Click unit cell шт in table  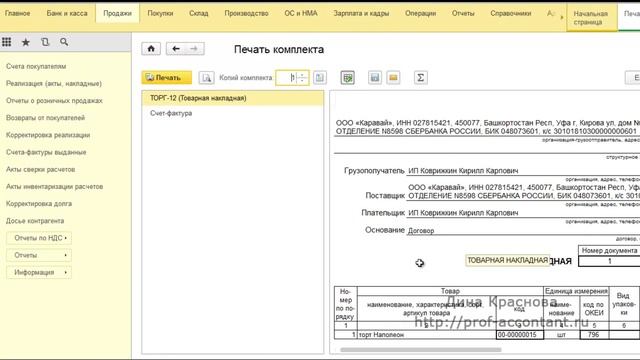(x=561, y=335)
